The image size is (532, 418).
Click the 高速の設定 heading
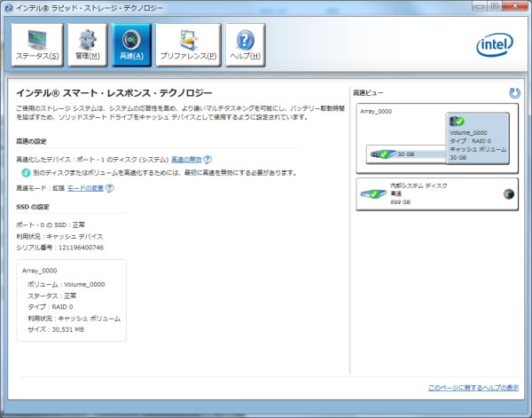(31, 141)
